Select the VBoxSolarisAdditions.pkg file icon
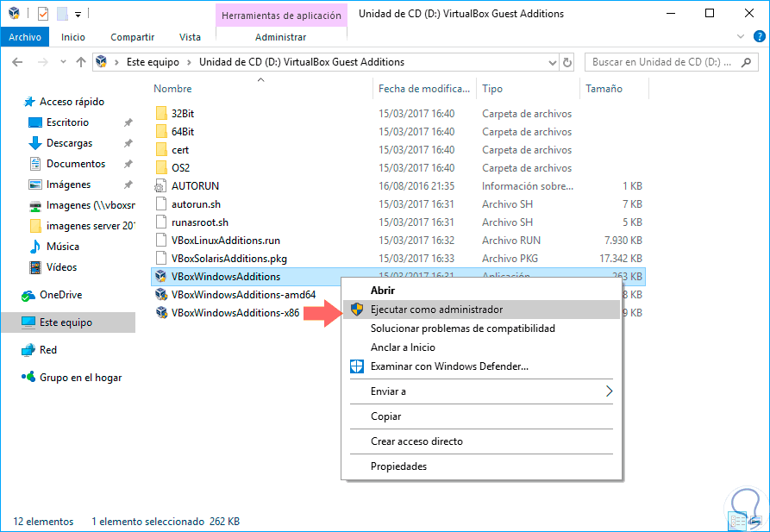 pos(161,259)
